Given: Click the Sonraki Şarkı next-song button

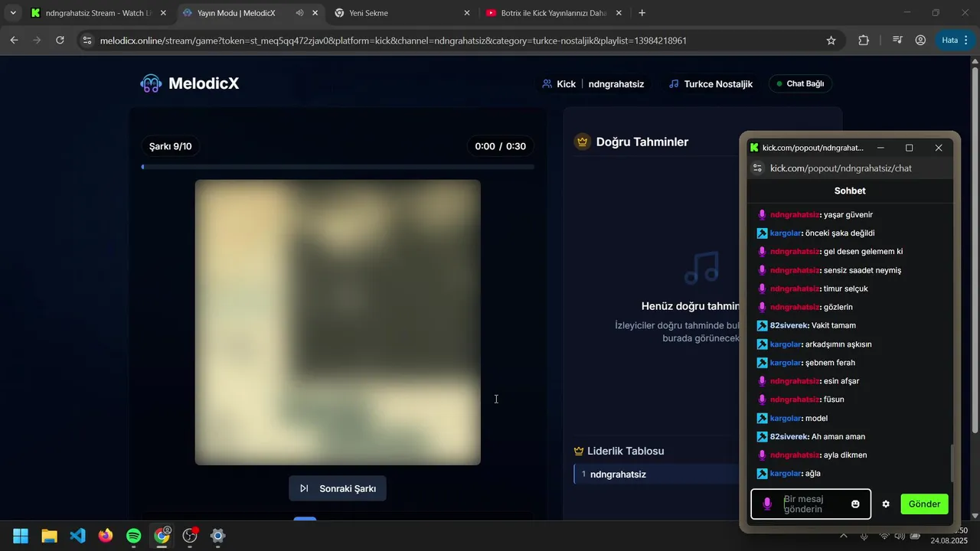Looking at the screenshot, I should (x=338, y=488).
